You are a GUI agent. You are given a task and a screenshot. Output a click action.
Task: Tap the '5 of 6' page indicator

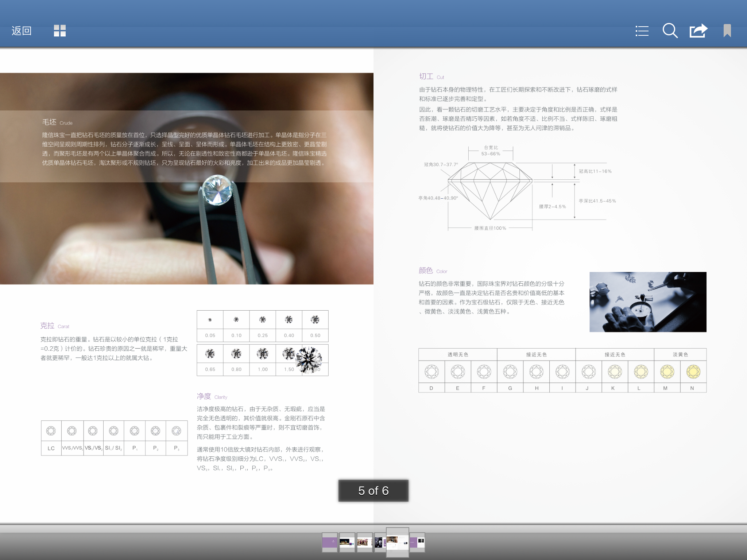click(373, 491)
